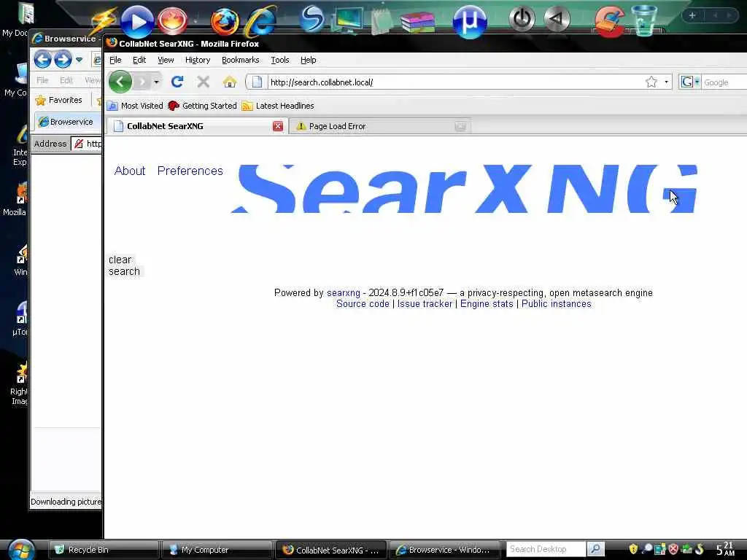Click the Google search engine icon
Image resolution: width=747 pixels, height=560 pixels.
(686, 82)
